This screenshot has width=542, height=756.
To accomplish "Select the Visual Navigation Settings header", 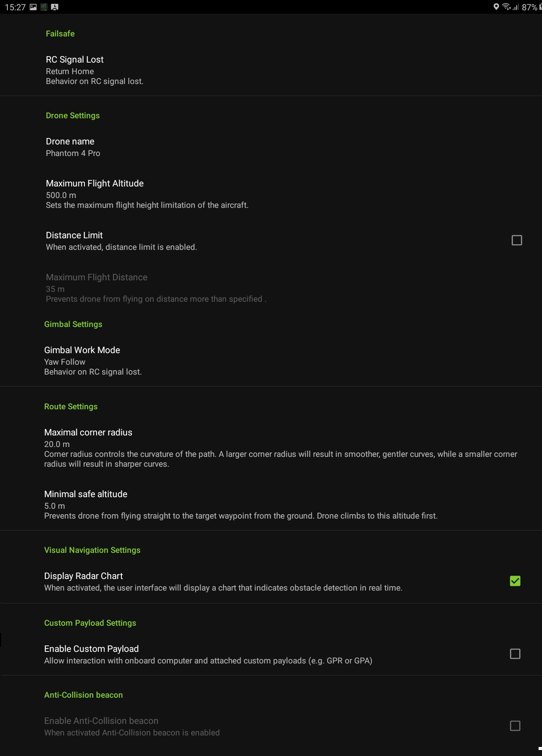I will (x=92, y=550).
